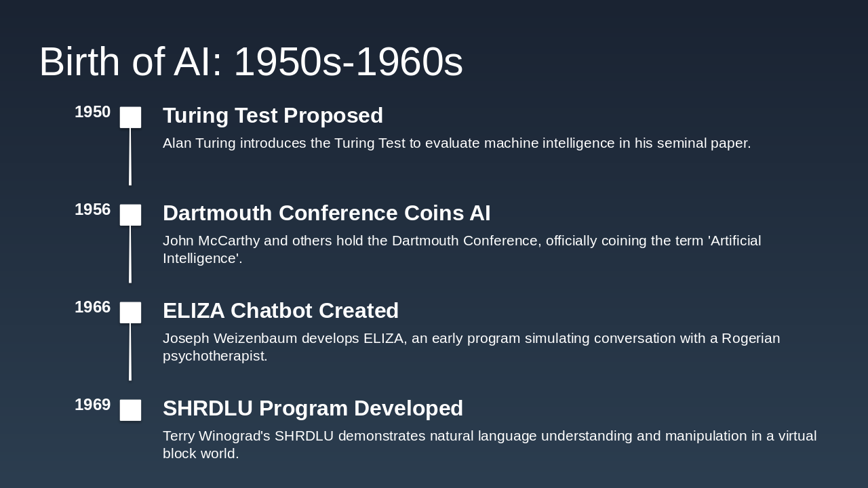Viewport: 868px width, 488px height.
Task: Select the 1969 year label
Action: [92, 405]
